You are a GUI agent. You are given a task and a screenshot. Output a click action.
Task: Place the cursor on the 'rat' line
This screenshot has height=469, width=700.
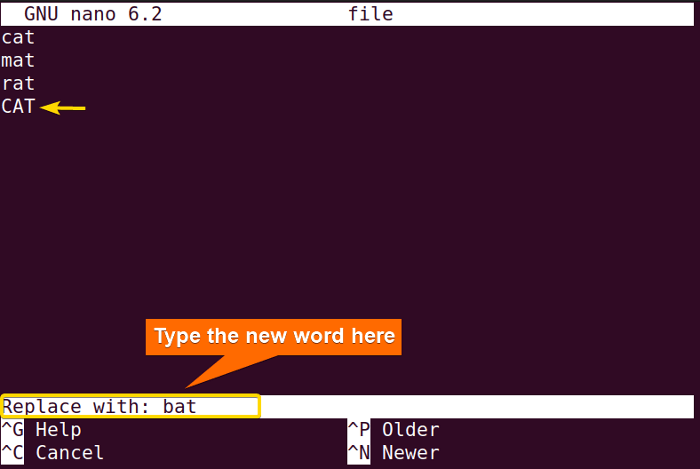[x=18, y=83]
